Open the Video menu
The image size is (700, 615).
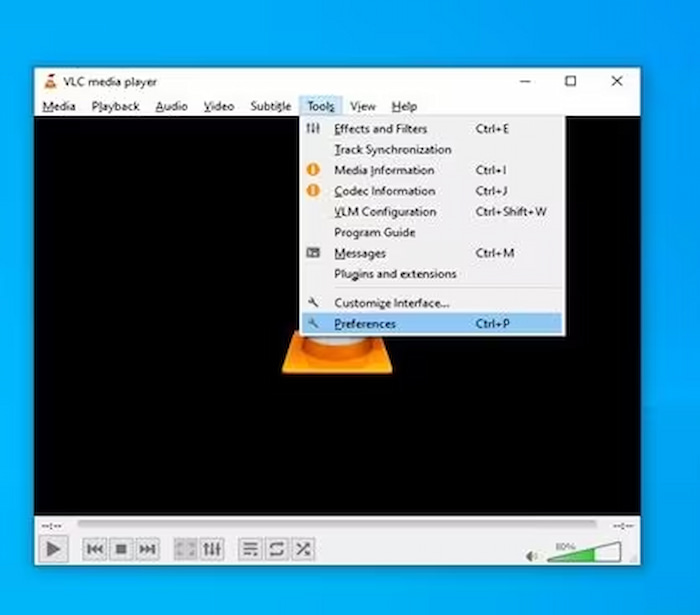219,106
